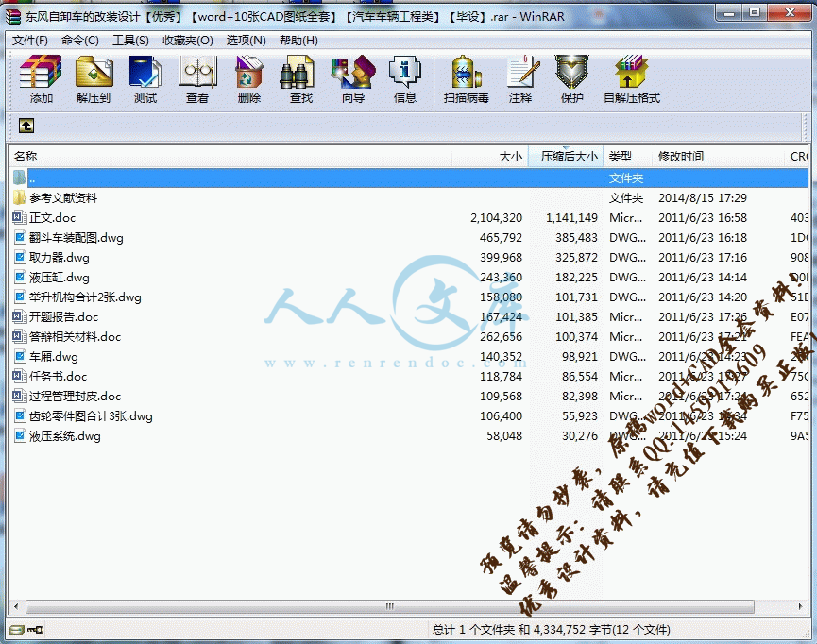Click the size value 58,048

pos(504,435)
